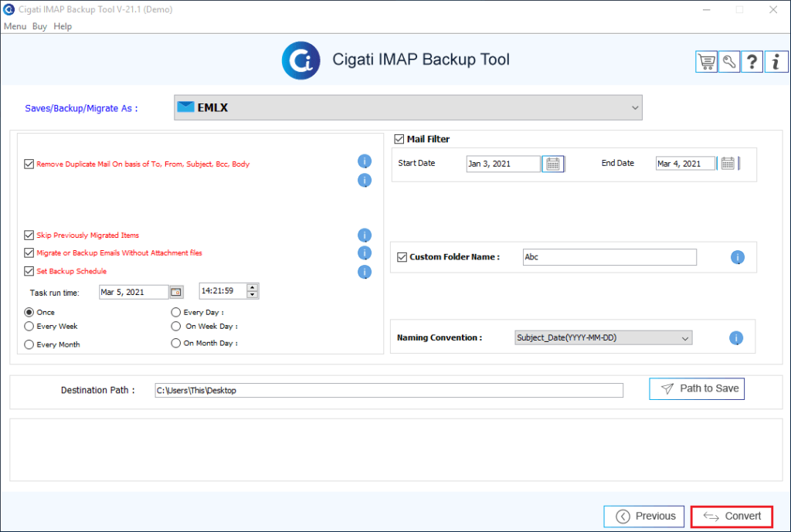Select the Every Week radio button

click(x=29, y=327)
